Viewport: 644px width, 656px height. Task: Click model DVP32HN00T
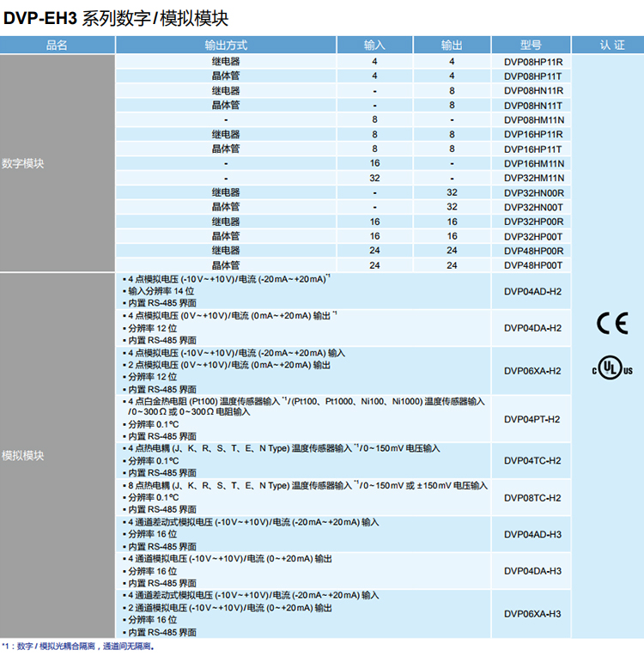click(x=533, y=207)
